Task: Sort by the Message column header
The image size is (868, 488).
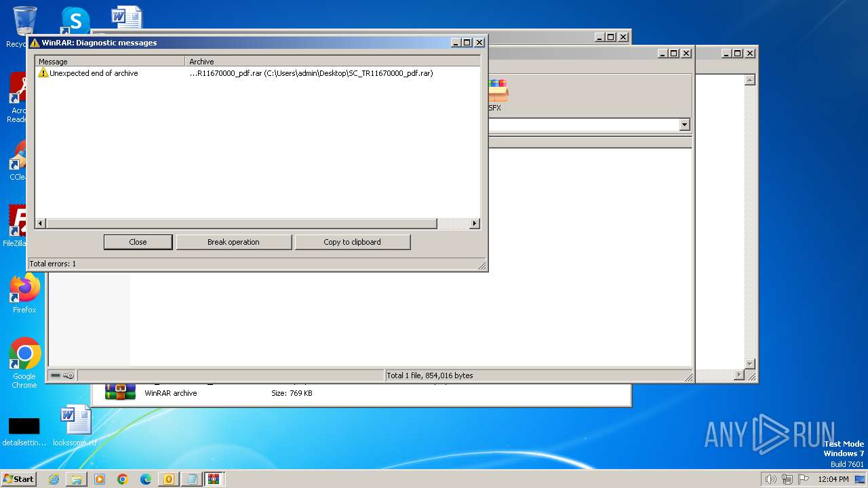Action: pos(110,61)
